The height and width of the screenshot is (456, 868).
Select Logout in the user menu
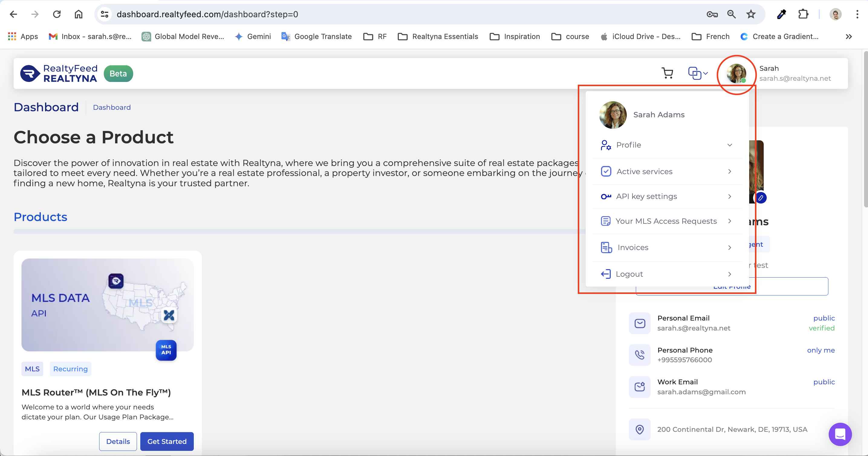[x=667, y=274]
